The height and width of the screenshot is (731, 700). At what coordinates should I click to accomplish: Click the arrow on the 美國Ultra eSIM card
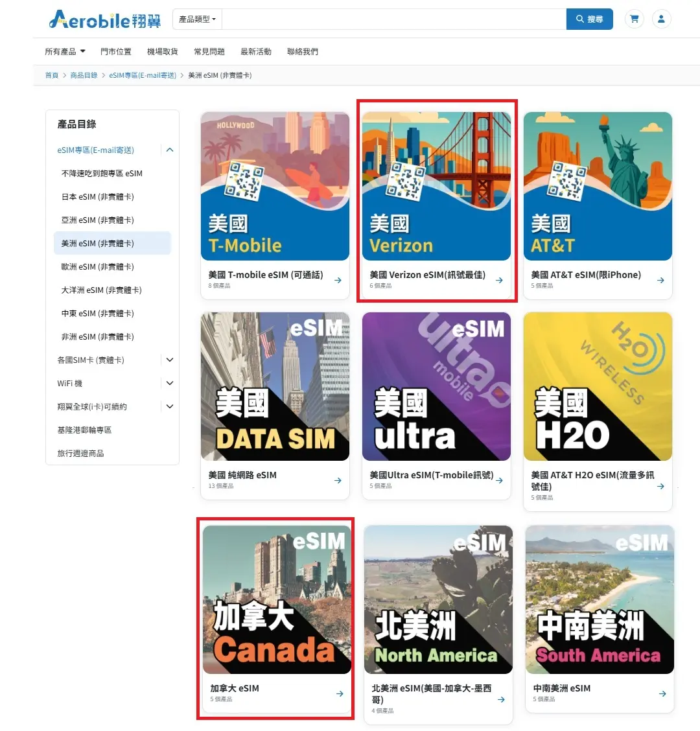498,480
